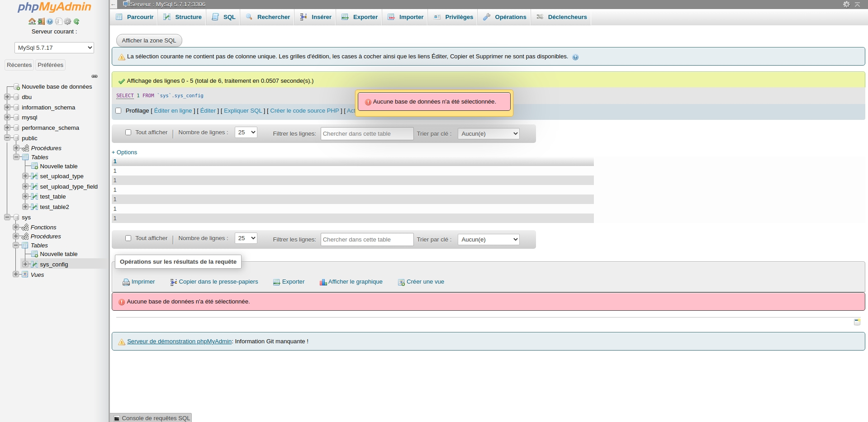Click the Home icon above the server selector
This screenshot has height=422, width=868.
click(32, 21)
